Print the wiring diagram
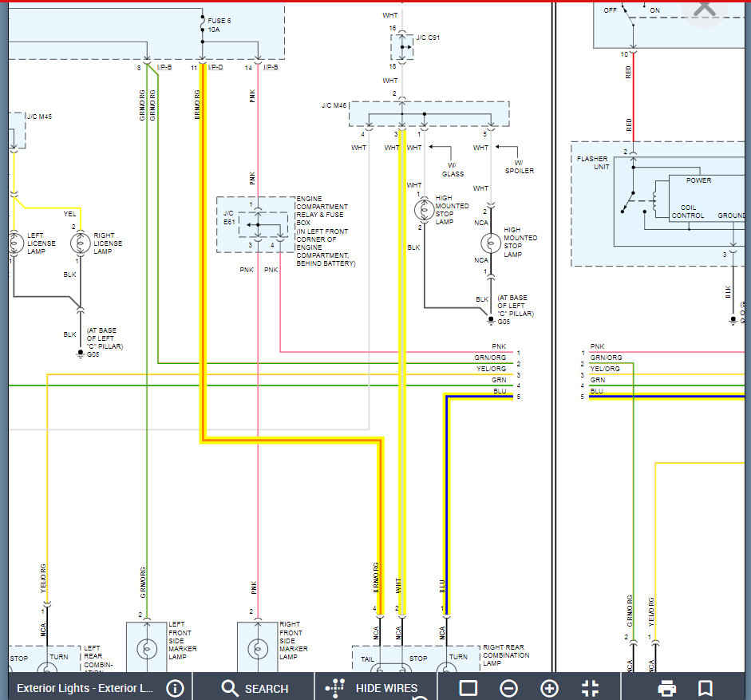 [x=667, y=688]
